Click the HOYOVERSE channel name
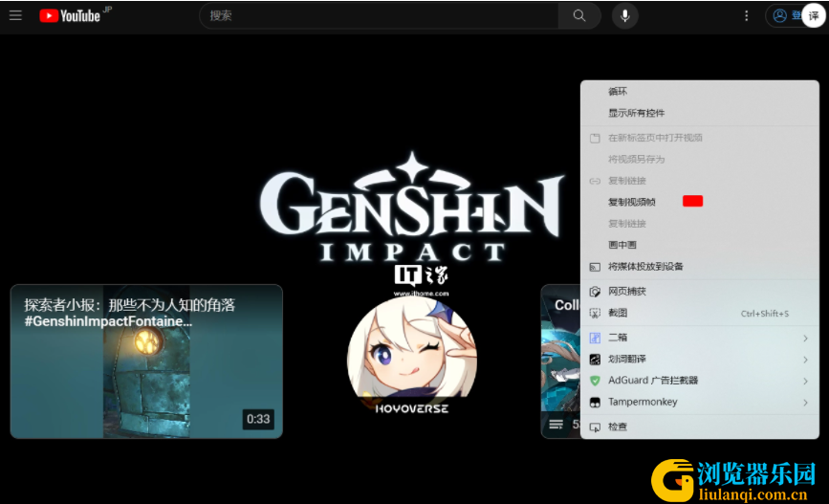Viewport: 829px width, 504px height. tap(411, 408)
